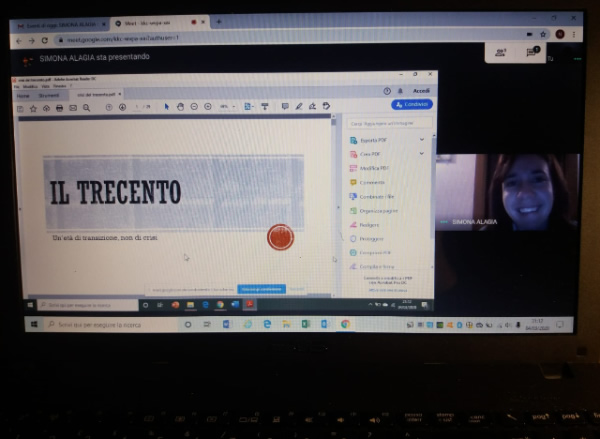Open Chrome three-dot menu
The image size is (600, 439).
pyautogui.click(x=574, y=34)
